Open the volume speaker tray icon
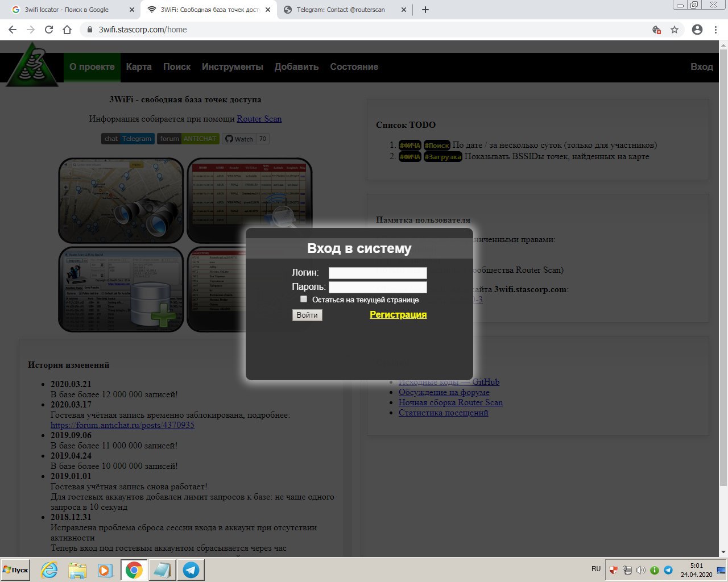 coord(641,569)
